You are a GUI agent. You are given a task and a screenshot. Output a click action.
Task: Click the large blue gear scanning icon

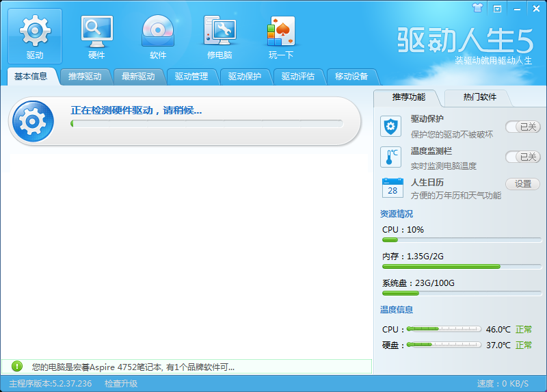click(33, 122)
